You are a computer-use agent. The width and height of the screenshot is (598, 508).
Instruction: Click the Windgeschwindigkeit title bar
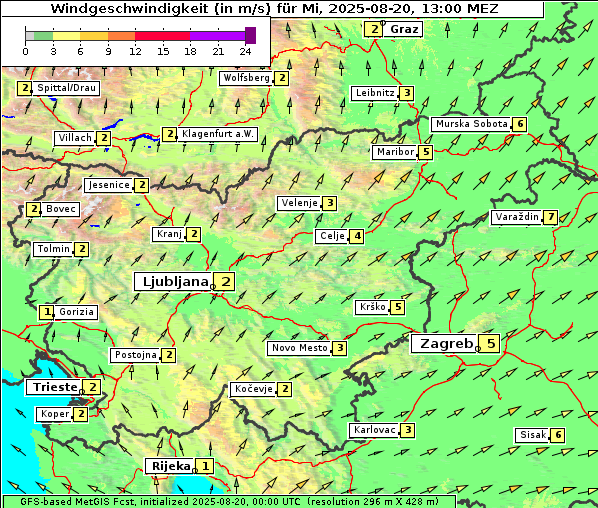[273, 9]
